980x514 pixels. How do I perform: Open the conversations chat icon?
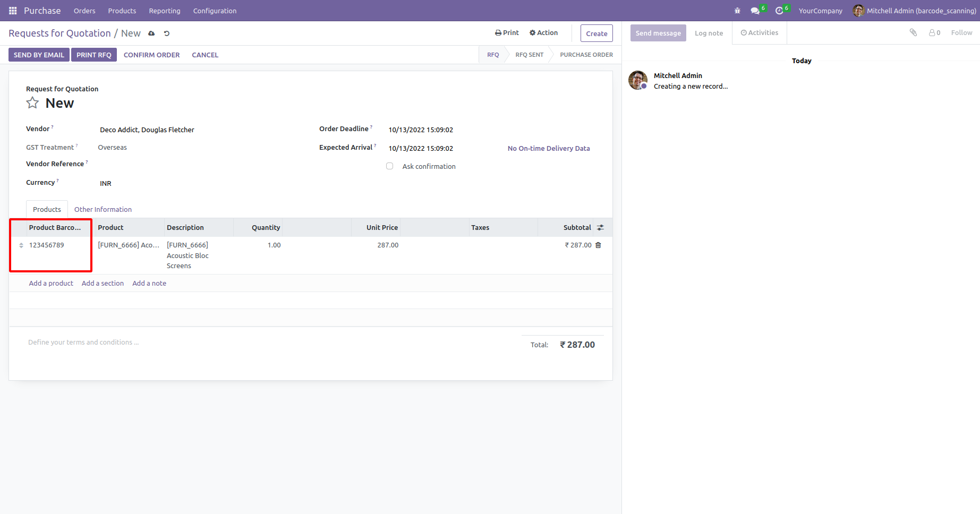[x=755, y=11]
